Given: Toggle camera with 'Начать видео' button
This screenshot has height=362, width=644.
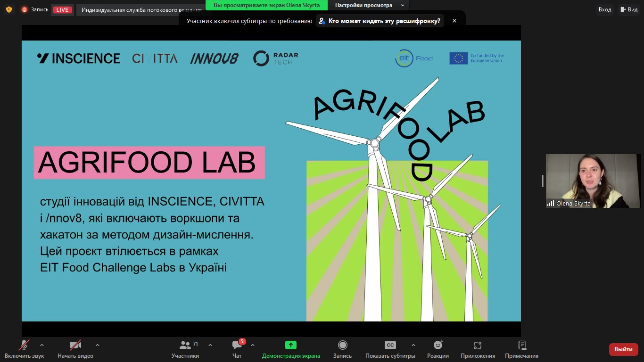Looking at the screenshot, I should point(75,349).
